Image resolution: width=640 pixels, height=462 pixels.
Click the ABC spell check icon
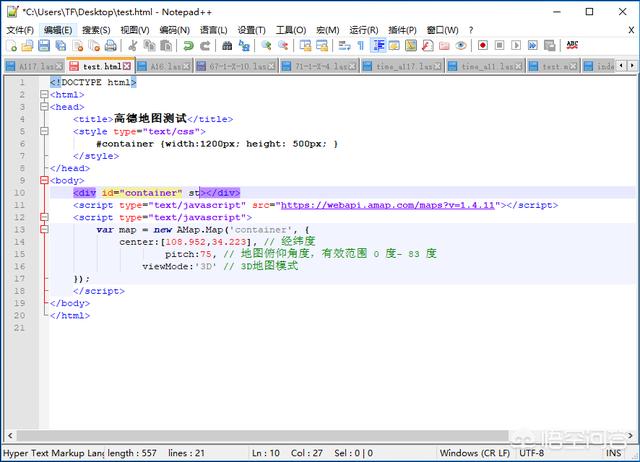pyautogui.click(x=572, y=45)
